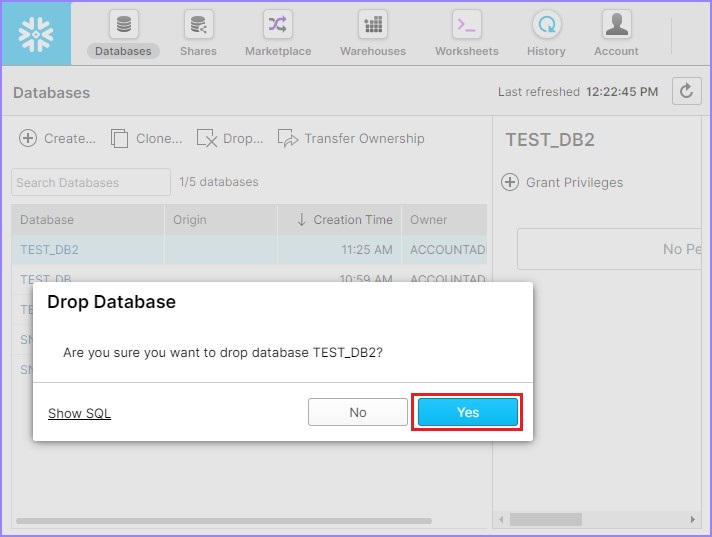Screen dimensions: 712x537
Task: Sort by the Database column header
Action: tap(88, 220)
